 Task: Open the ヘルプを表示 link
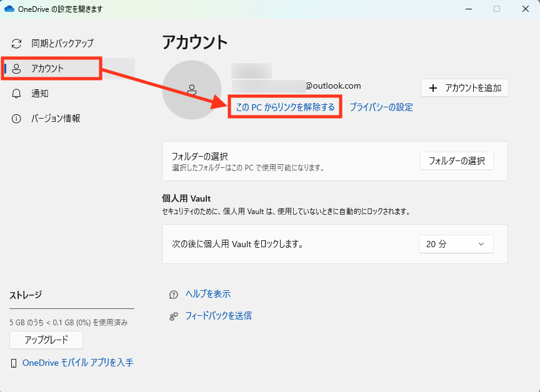pyautogui.click(x=208, y=294)
